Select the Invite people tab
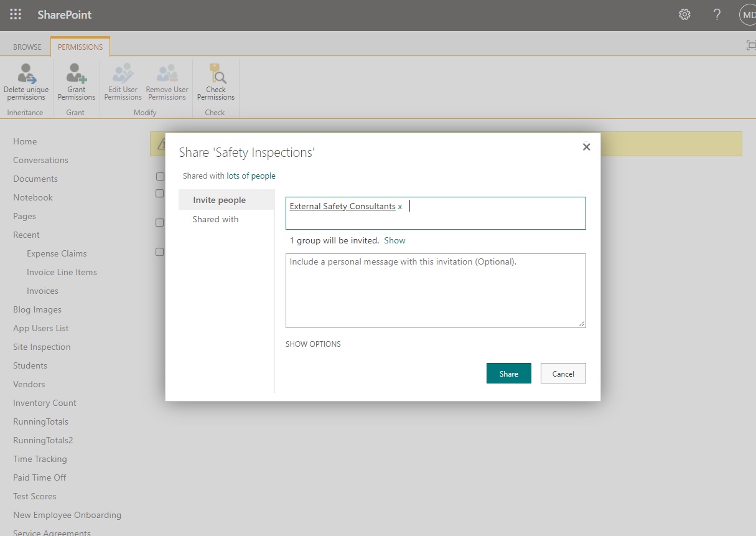 (x=219, y=200)
